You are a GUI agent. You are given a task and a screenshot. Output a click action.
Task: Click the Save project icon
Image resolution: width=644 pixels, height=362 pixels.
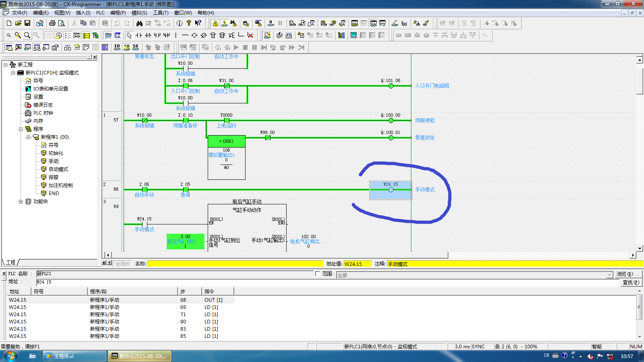click(27, 23)
